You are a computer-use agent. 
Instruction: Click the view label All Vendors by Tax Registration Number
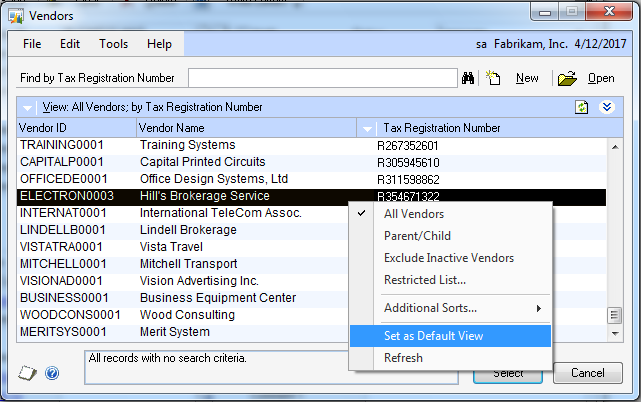coord(152,107)
